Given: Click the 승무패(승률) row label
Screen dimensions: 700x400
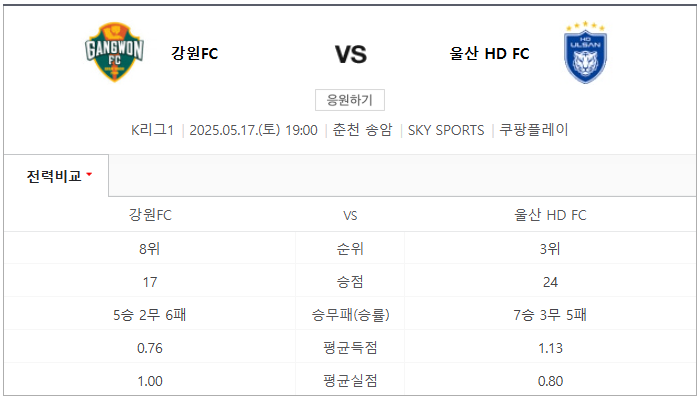Looking at the screenshot, I should [x=350, y=315].
